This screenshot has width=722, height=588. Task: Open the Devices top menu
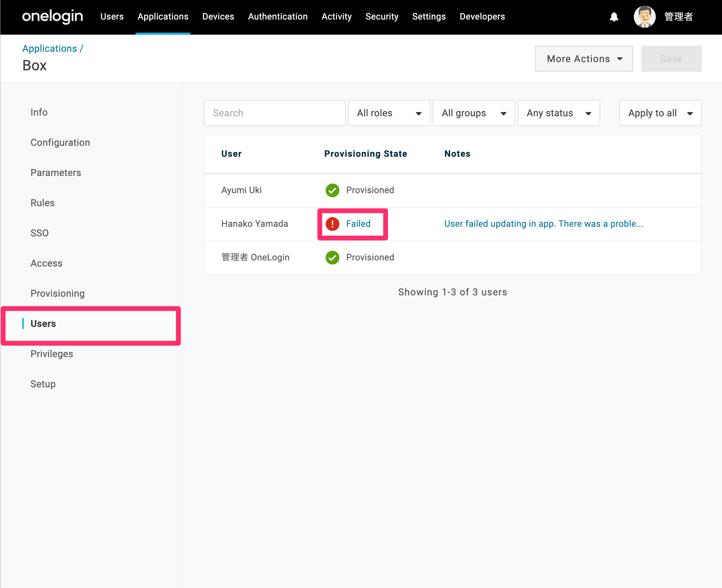pyautogui.click(x=218, y=16)
